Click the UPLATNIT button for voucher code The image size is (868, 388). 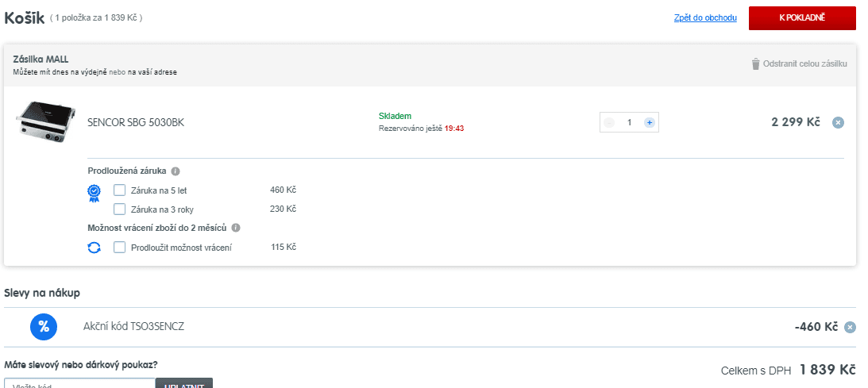(x=183, y=383)
